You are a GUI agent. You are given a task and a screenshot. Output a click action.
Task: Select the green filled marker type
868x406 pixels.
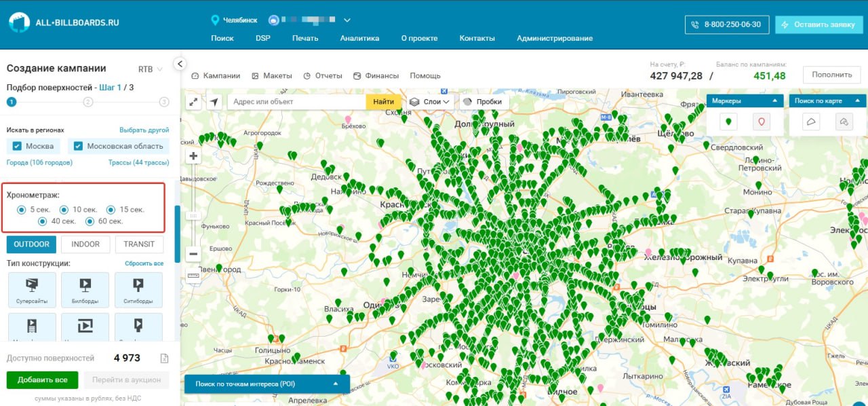point(728,122)
